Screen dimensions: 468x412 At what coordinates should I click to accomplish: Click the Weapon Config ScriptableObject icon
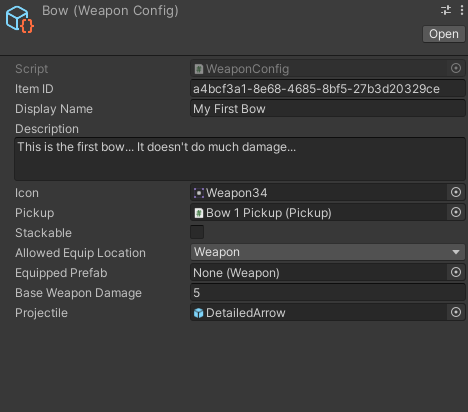20,20
